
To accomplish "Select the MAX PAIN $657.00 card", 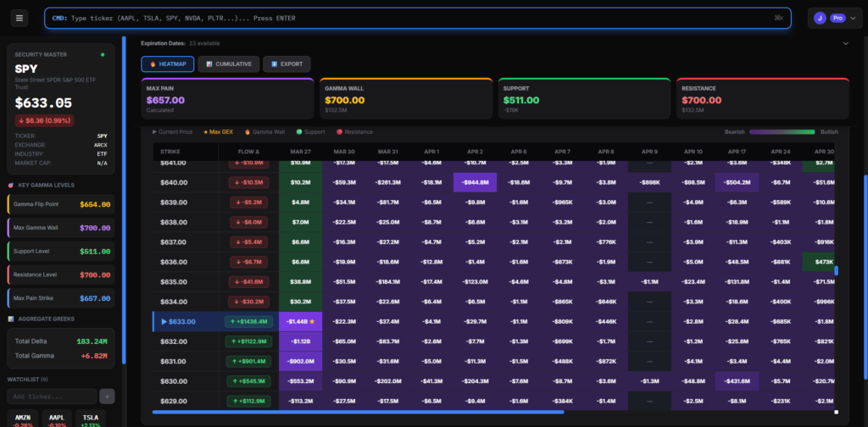I will (x=227, y=98).
